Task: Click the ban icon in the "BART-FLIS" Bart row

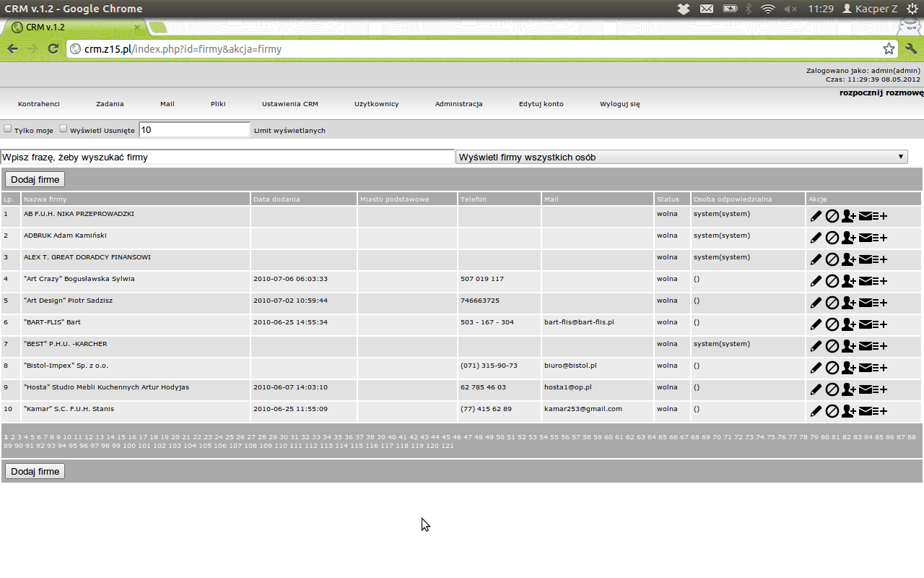Action: 832,324
